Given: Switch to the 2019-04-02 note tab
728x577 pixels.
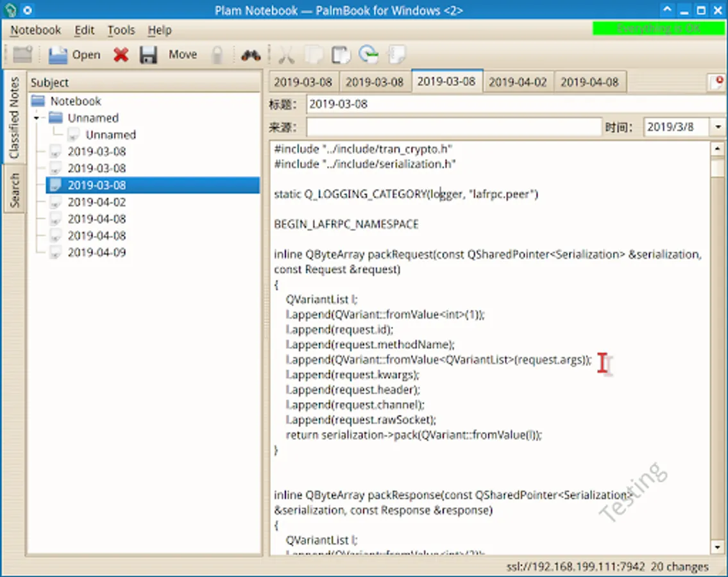Looking at the screenshot, I should (x=518, y=82).
